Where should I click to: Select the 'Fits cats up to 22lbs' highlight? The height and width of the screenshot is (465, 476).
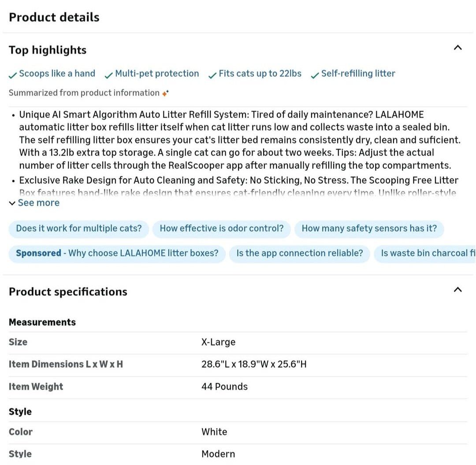tap(260, 74)
